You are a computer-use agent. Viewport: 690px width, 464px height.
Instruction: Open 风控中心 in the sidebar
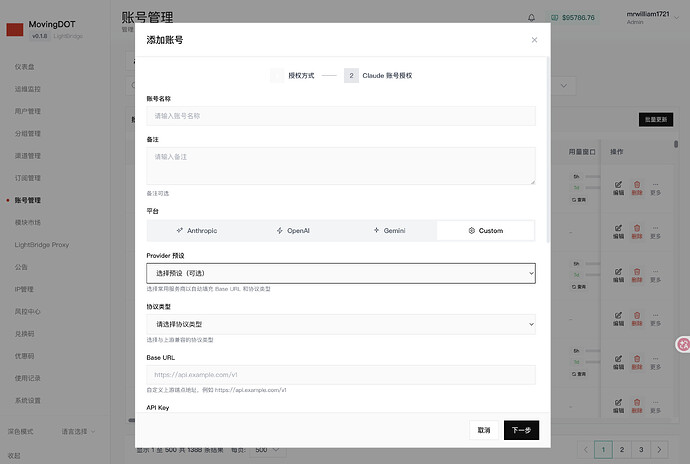(28, 312)
